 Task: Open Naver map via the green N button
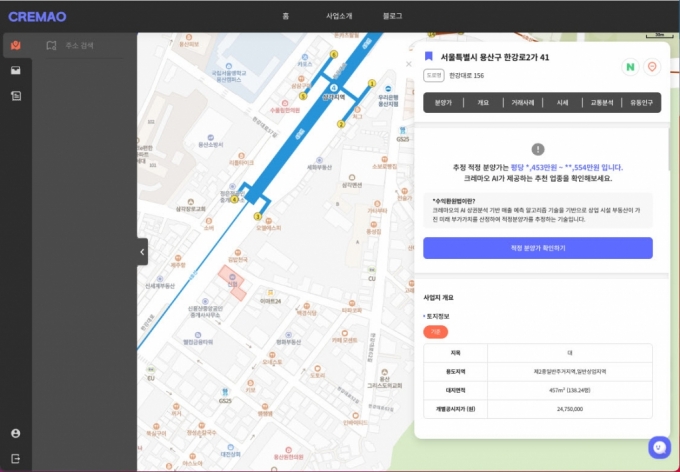(630, 67)
